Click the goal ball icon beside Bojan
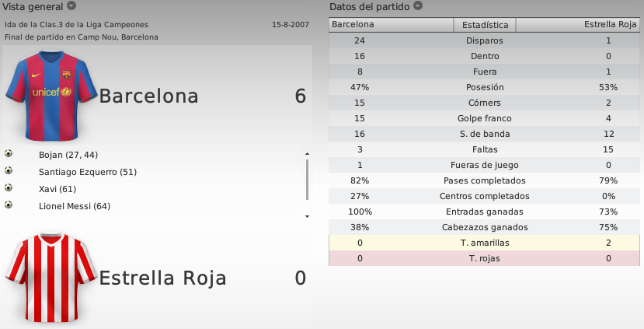644x329 pixels. coord(9,153)
